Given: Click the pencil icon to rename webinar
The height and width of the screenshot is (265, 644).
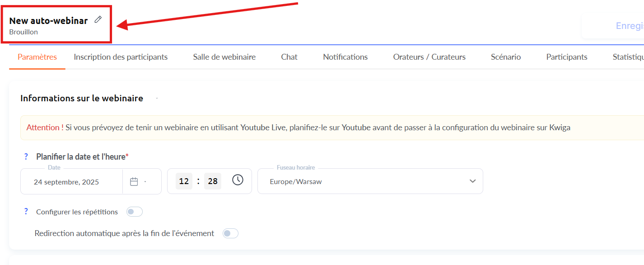Looking at the screenshot, I should click(x=98, y=19).
